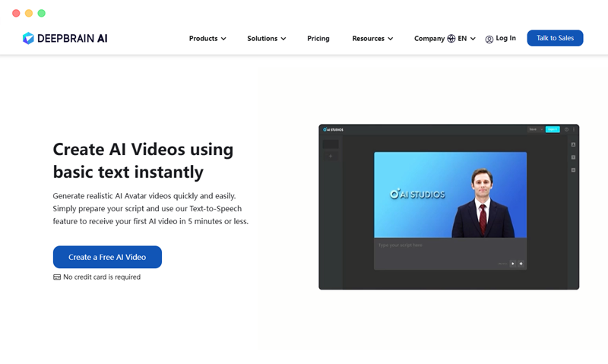Click the DeepBrain AI logo
Viewport: 608px width, 364px height.
click(65, 38)
